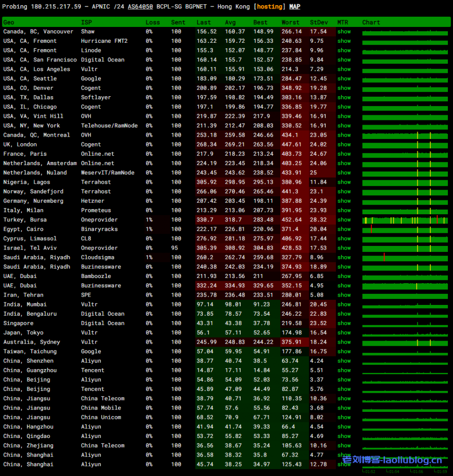453x476 pixels.
Task: Show MTR for Nigeria, Lagos Terrahost
Action: pos(344,182)
